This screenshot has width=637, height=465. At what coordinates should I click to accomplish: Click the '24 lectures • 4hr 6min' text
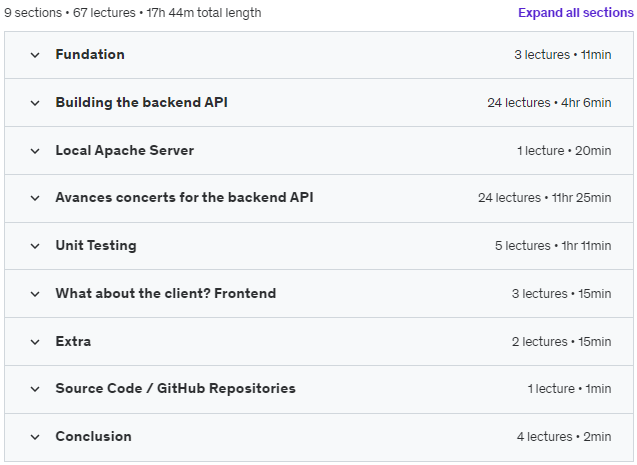point(549,102)
